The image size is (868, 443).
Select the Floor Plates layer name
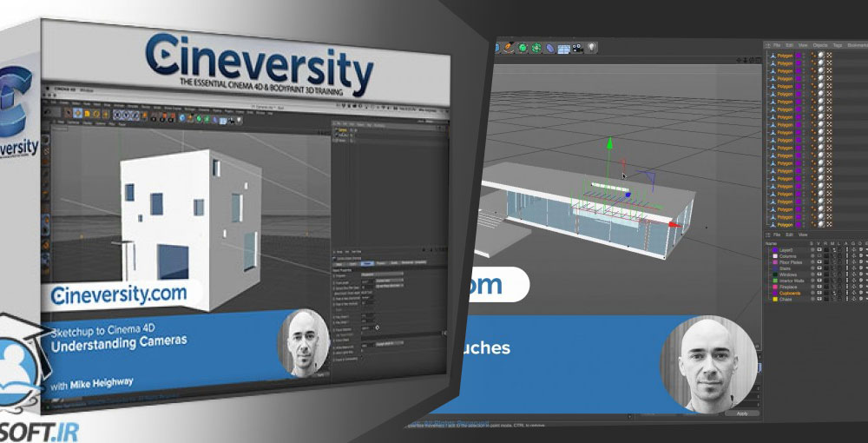click(x=791, y=262)
